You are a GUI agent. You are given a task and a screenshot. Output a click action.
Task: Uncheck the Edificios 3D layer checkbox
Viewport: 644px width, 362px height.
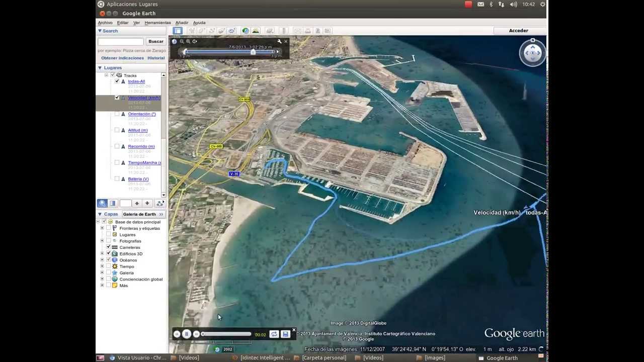point(108,253)
